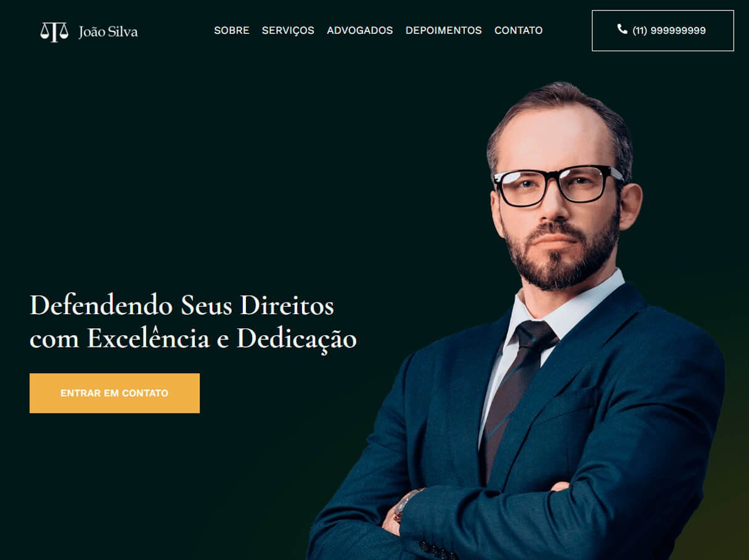Click the scales of justice logo icon

(54, 31)
